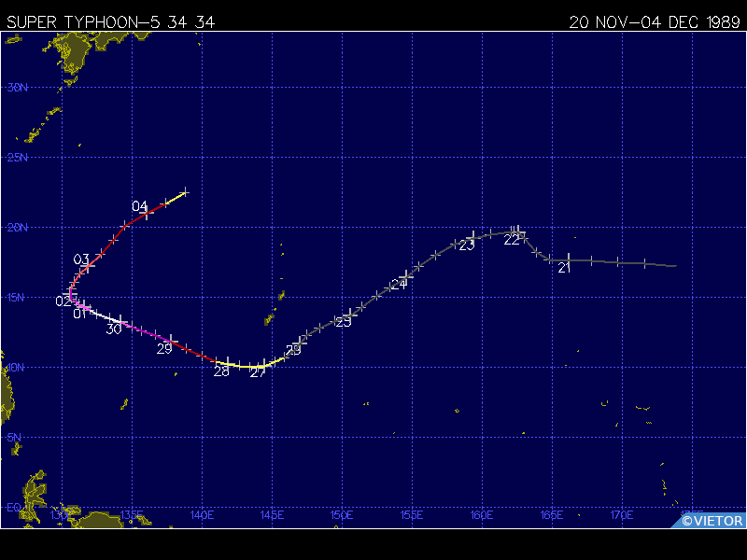Viewport: 747px width, 560px height.
Task: Click the '150E' longitude label
Action: (342, 515)
